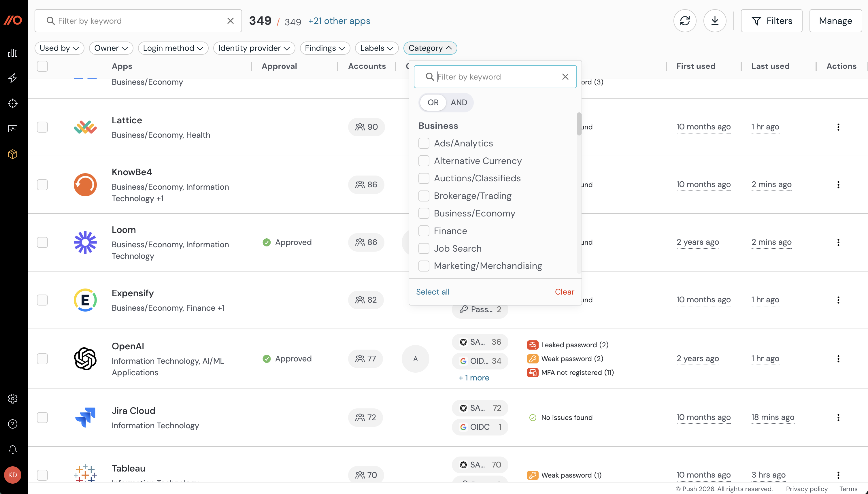The width and height of the screenshot is (868, 494).
Task: Focus the main Filter by keyword field
Action: [138, 21]
